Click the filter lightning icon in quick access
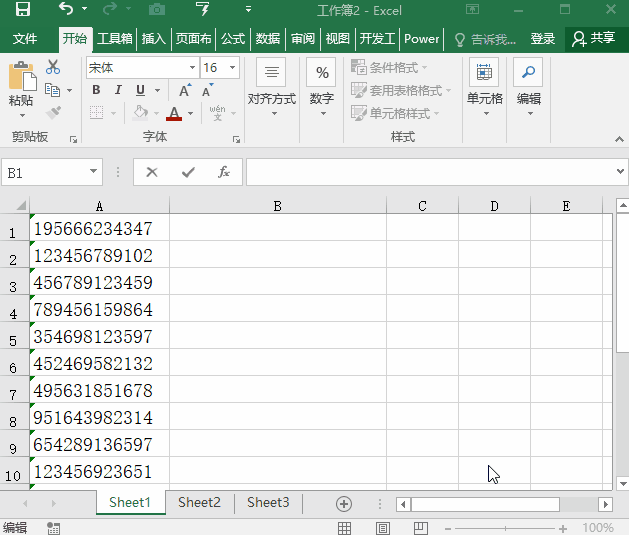The width and height of the screenshot is (629, 535). point(203,9)
